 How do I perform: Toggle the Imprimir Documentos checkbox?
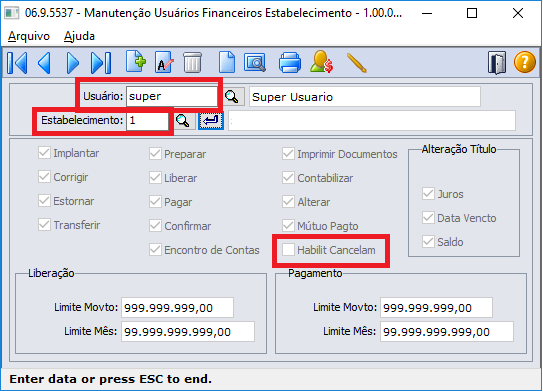coord(288,154)
